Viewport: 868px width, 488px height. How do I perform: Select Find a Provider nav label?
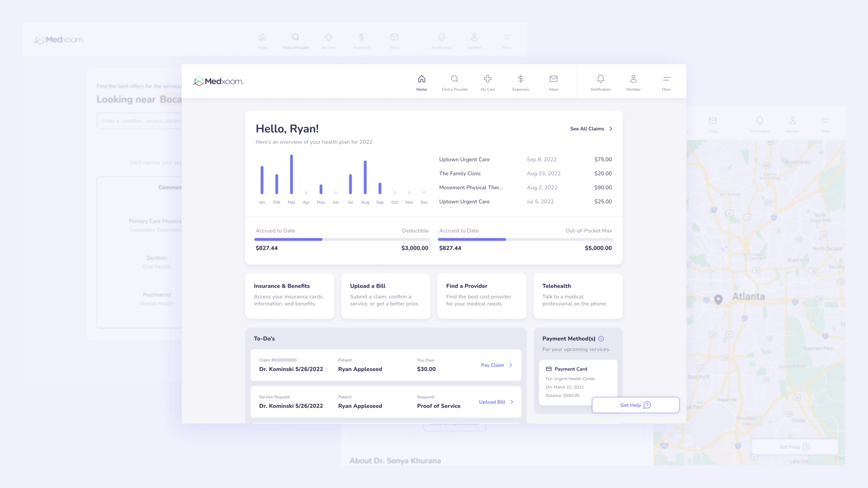(x=455, y=89)
